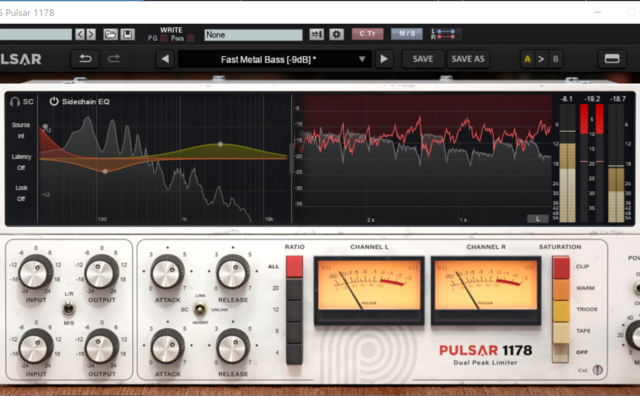
Task: Click the SAVE AS button
Action: click(x=468, y=59)
